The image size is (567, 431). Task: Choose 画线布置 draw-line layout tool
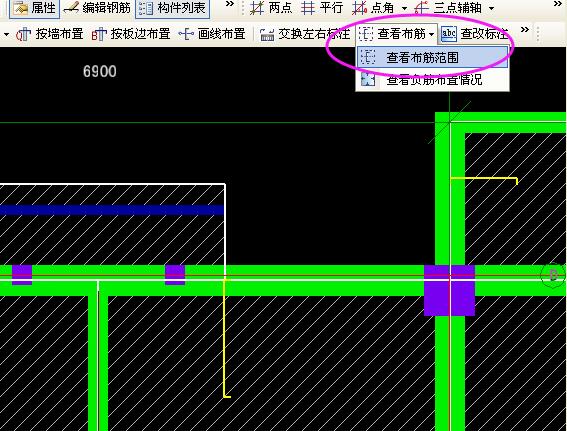point(212,34)
